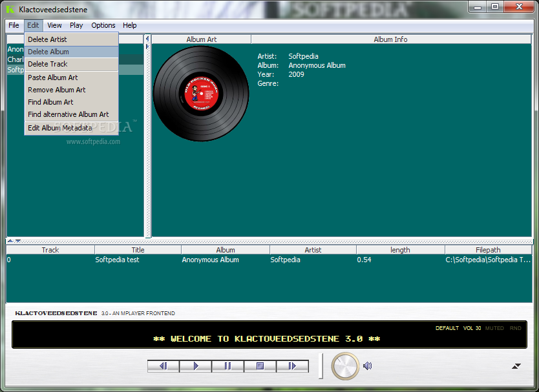Open the Options menu
Viewport: 539px width, 392px height.
[103, 25]
